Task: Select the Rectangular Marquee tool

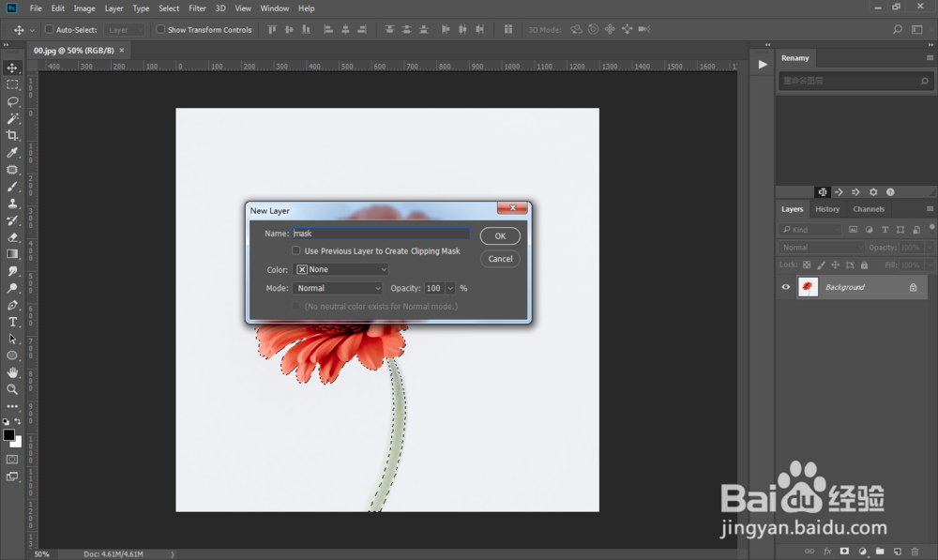Action: tap(12, 84)
